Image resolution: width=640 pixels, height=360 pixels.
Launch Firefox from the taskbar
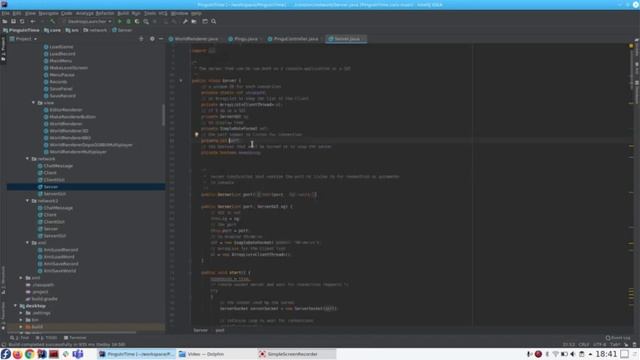pos(18,354)
